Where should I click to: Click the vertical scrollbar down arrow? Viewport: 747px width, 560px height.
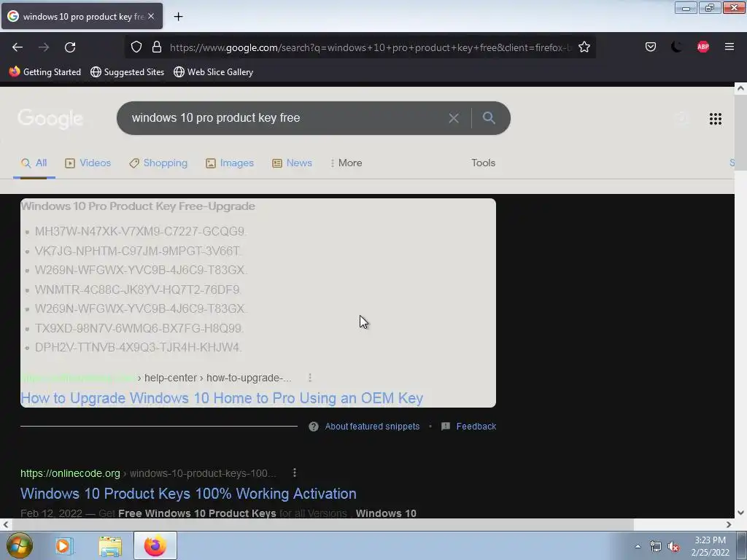[740, 513]
